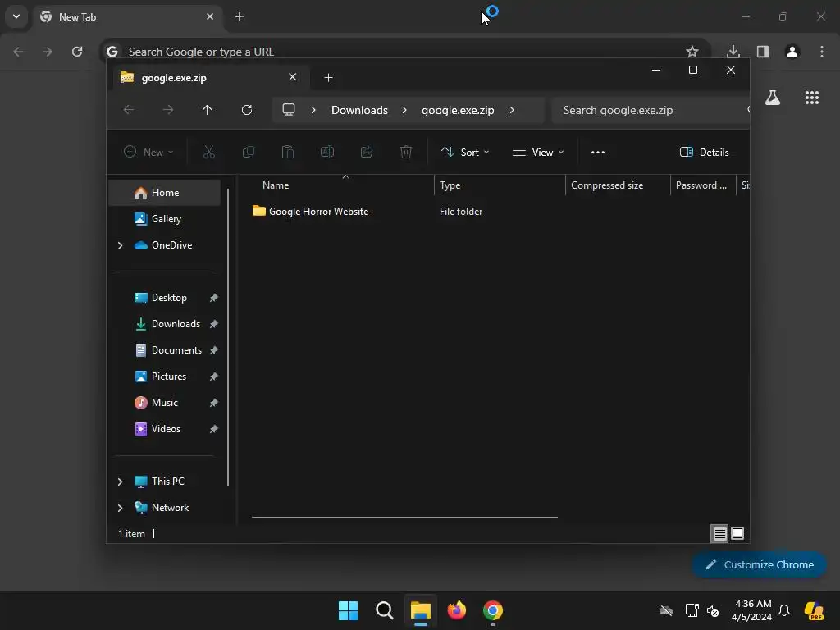Open Home in the navigation pane

point(165,193)
